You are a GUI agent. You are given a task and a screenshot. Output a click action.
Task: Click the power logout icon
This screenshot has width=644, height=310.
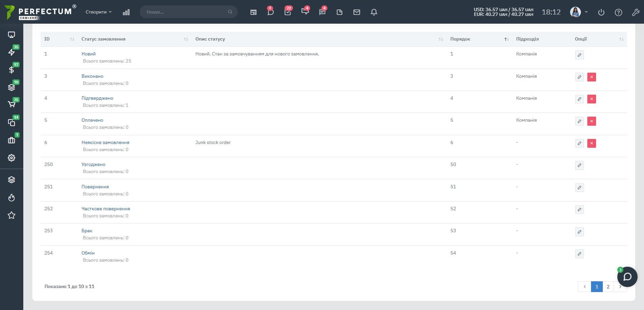pos(601,12)
